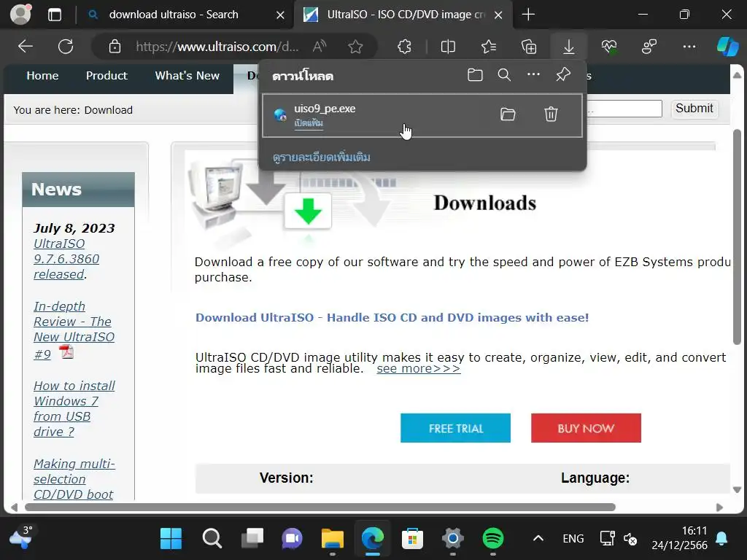This screenshot has width=747, height=560.
Task: Launch the Copilot sidebar
Action: click(x=727, y=46)
